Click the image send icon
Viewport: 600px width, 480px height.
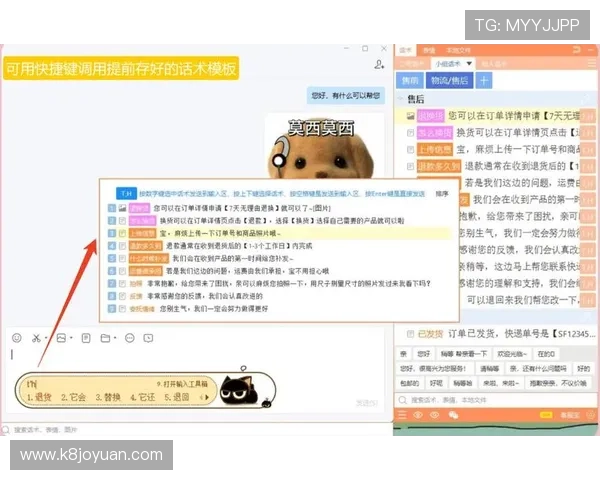click(62, 338)
